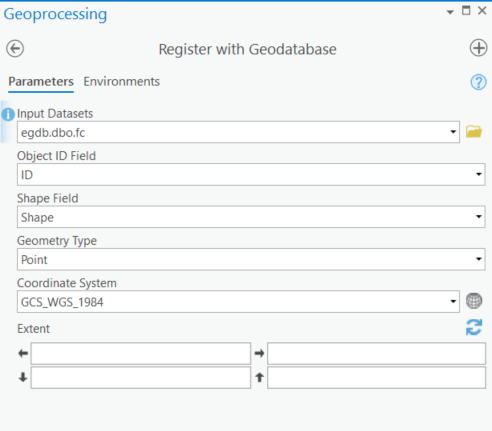Viewport: 492px width, 431px height.
Task: Expand the Shape Field dropdown
Action: pos(478,217)
